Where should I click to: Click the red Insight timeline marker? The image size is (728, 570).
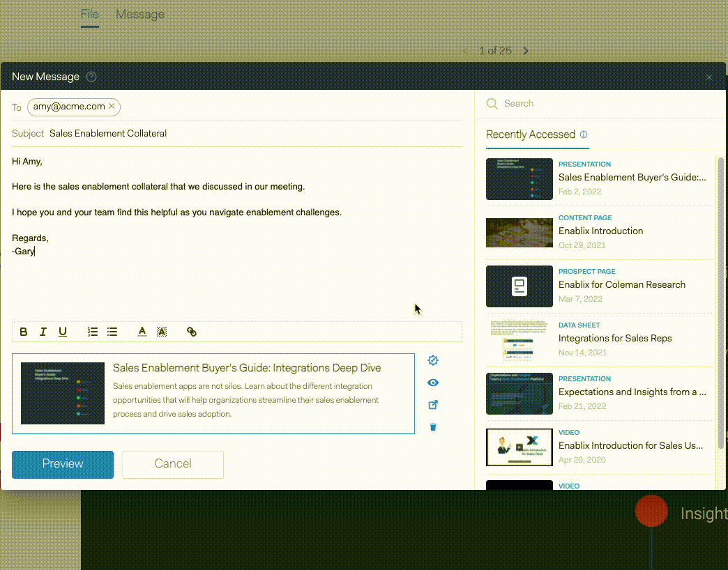click(x=651, y=511)
